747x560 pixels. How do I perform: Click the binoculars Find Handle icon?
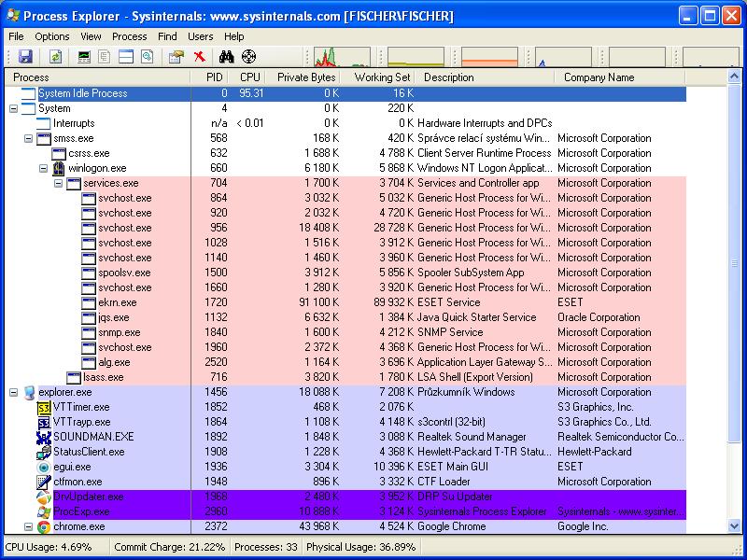(x=226, y=57)
